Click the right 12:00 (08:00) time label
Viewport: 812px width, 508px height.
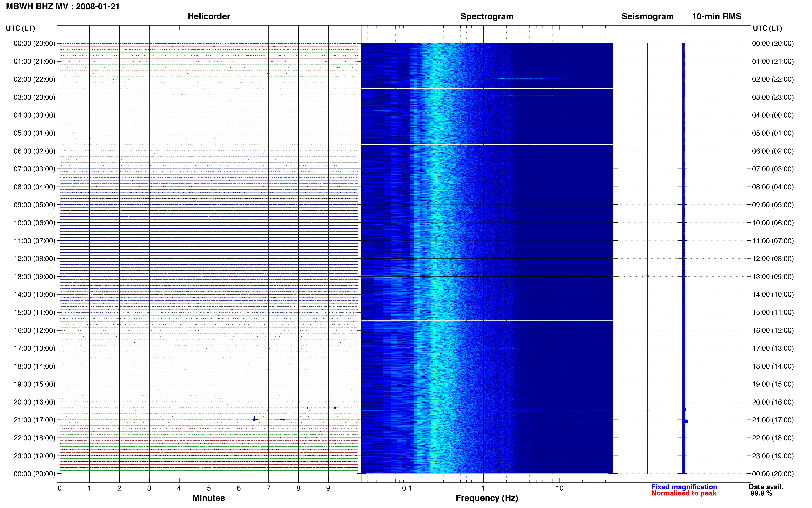773,259
